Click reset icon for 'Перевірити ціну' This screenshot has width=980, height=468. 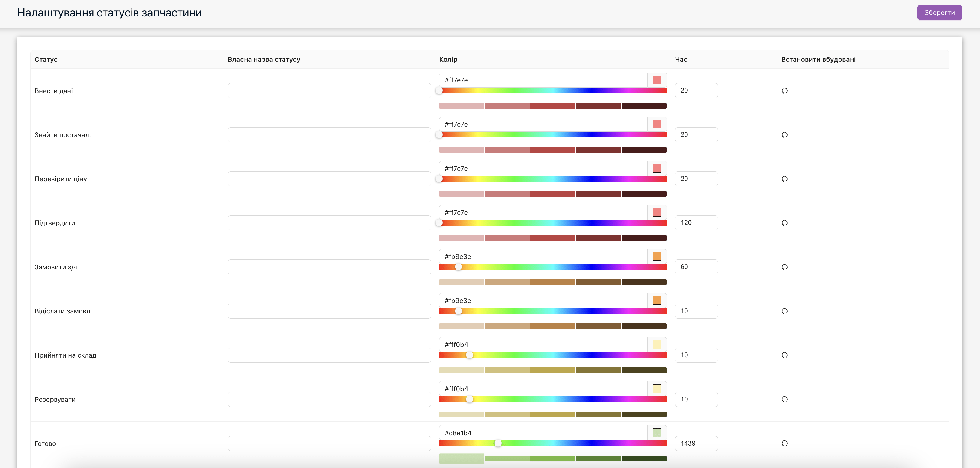(784, 179)
